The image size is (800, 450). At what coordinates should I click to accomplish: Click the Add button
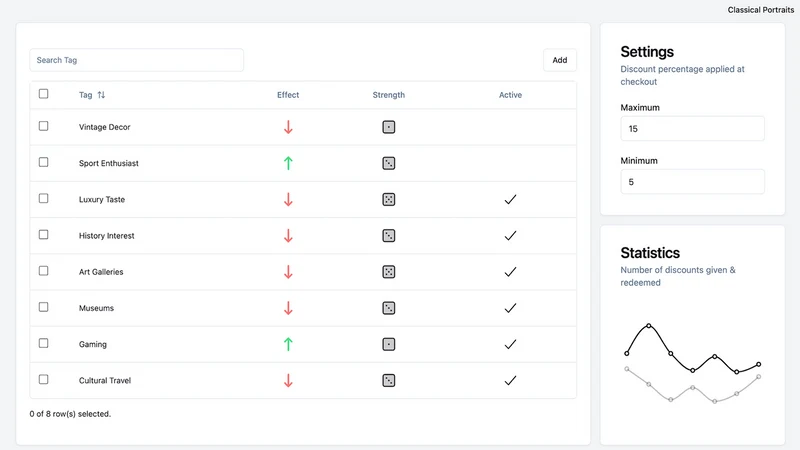[x=560, y=60]
